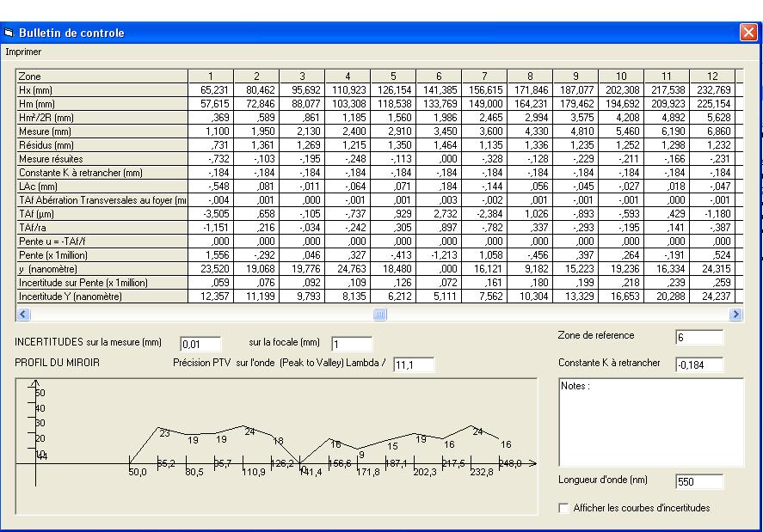Click inside the Notes text area
763x532 pixels.
tap(651, 423)
